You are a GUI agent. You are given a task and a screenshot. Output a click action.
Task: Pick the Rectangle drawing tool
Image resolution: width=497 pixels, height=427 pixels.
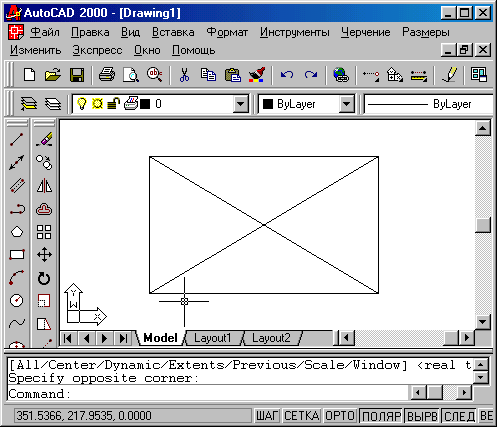[x=17, y=255]
